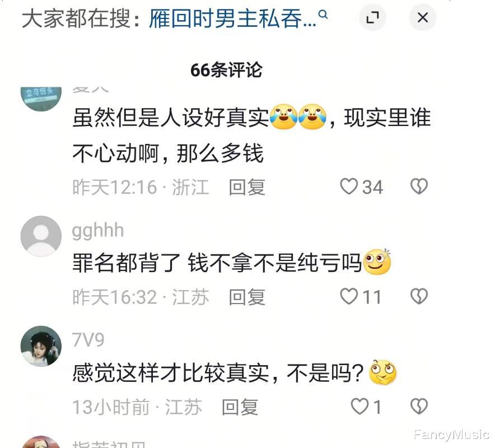The width and height of the screenshot is (495, 448).
Task: Select username 7V9
Action: click(88, 340)
